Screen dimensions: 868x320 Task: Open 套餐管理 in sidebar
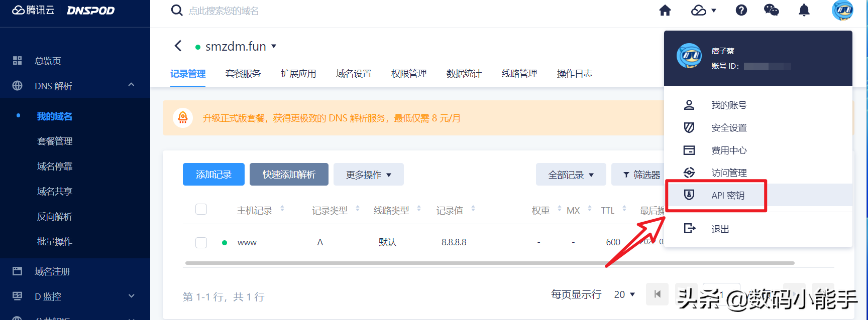click(55, 141)
